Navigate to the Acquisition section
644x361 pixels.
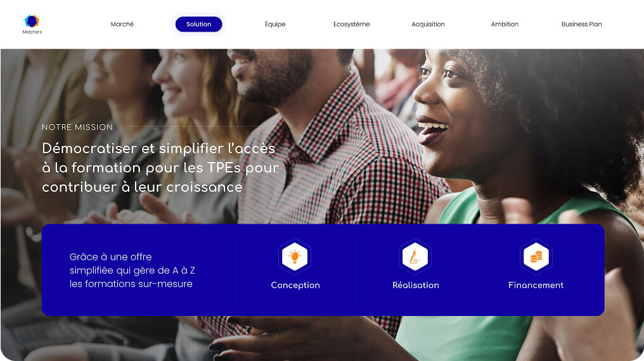click(428, 24)
